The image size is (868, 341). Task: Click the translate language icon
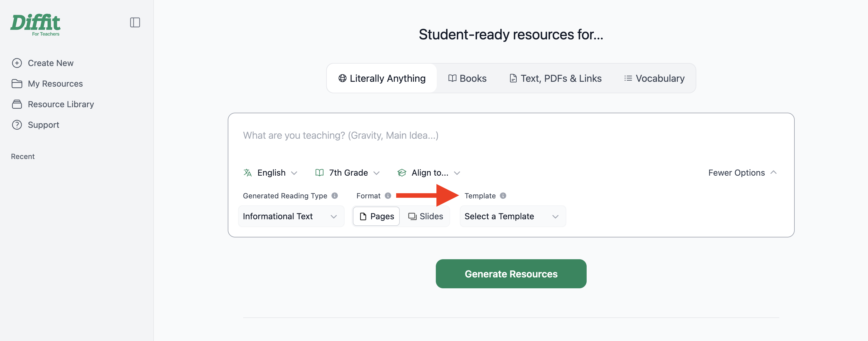click(248, 173)
